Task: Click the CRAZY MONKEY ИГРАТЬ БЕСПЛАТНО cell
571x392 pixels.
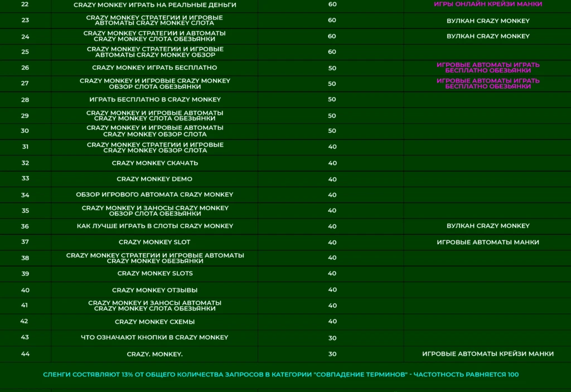Action: (154, 68)
